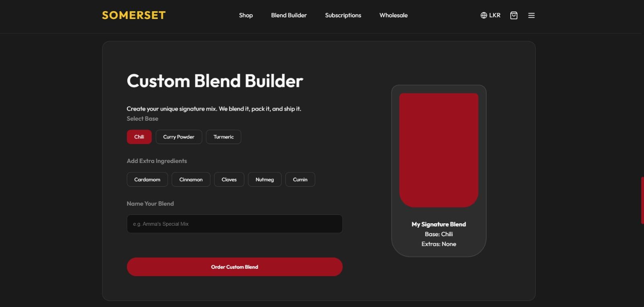Click the Order Custom Blend button
The image size is (644, 307).
tap(235, 267)
